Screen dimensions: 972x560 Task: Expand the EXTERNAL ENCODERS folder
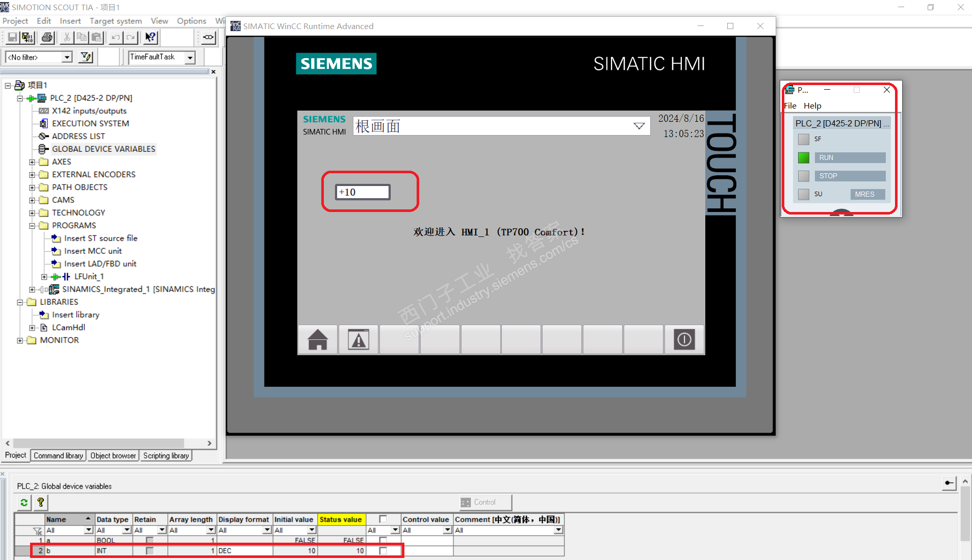click(x=32, y=175)
